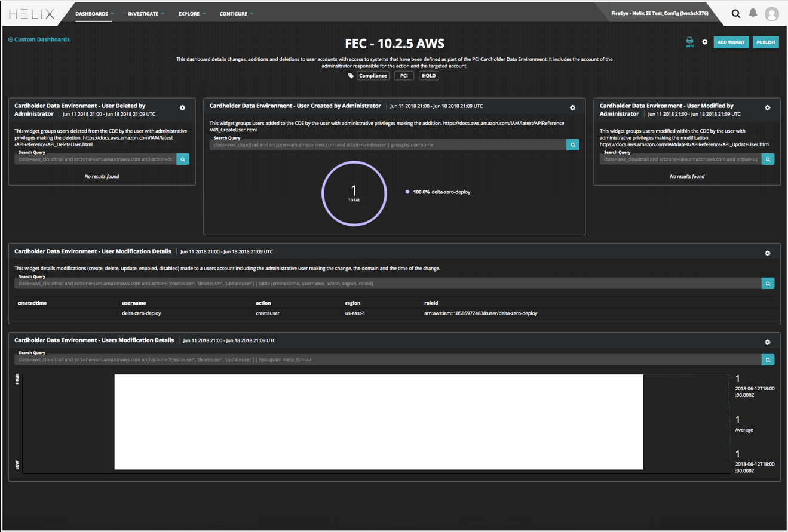The image size is (788, 532).
Task: Click the 100.0% delta-zero-deploy legend label
Action: (x=441, y=192)
